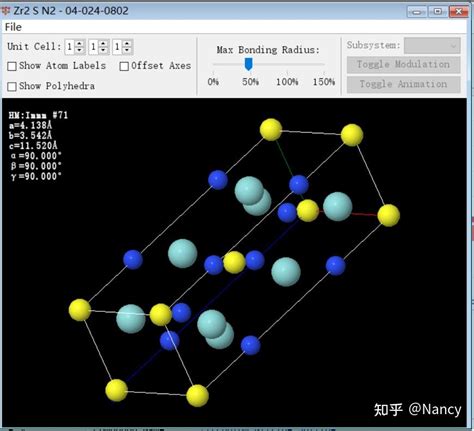This screenshot has height=431, width=474.
Task: Click the first Unit Cell input field
Action: (x=70, y=47)
